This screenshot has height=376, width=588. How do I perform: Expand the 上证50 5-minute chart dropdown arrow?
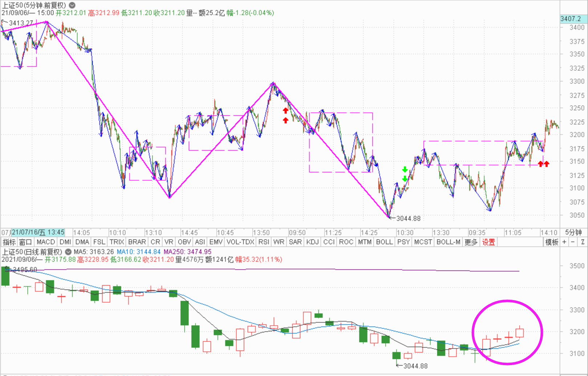coord(72,5)
